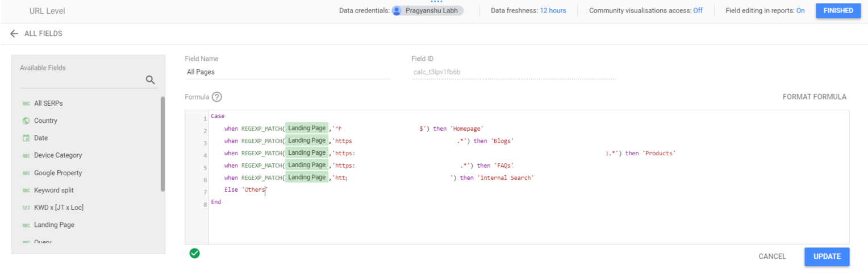Open the Formula help question mark
This screenshot has width=868, height=277.
point(216,97)
